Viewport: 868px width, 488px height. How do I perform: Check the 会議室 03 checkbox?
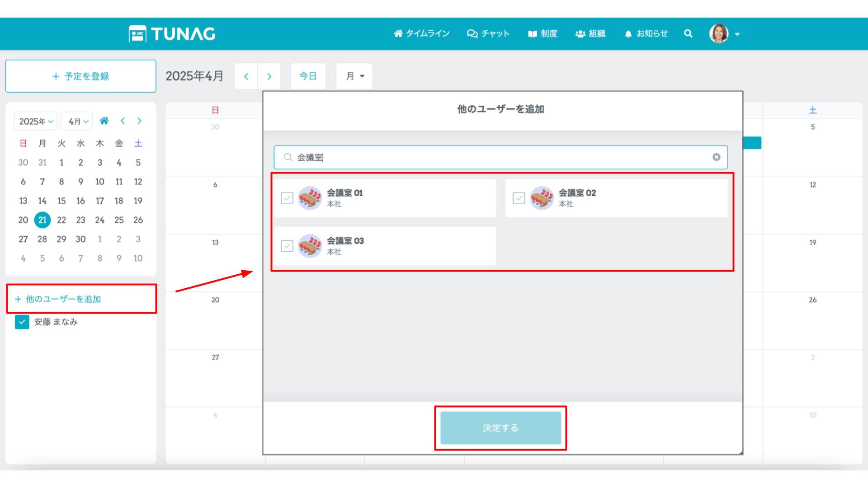click(x=287, y=246)
